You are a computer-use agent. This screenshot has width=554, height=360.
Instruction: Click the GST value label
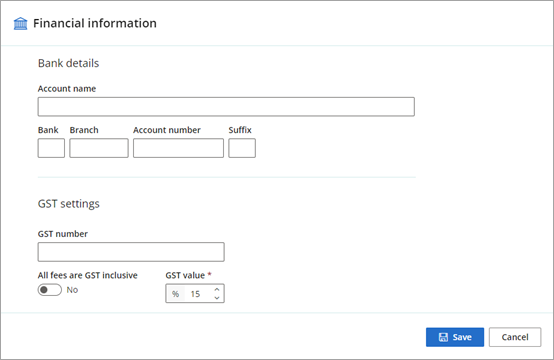tap(185, 275)
